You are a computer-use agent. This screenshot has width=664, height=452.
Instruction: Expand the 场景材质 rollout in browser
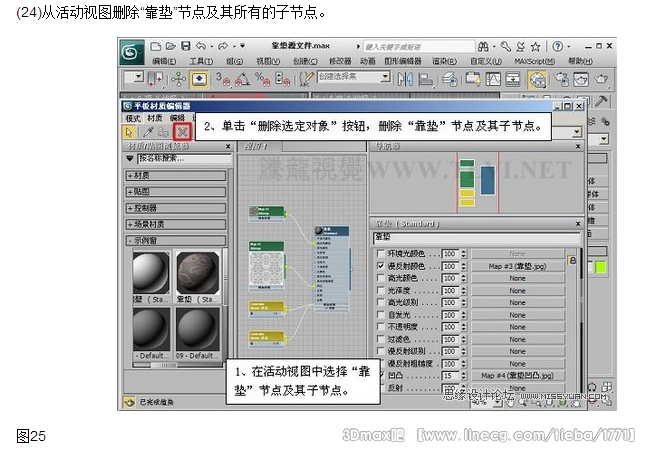(x=175, y=224)
